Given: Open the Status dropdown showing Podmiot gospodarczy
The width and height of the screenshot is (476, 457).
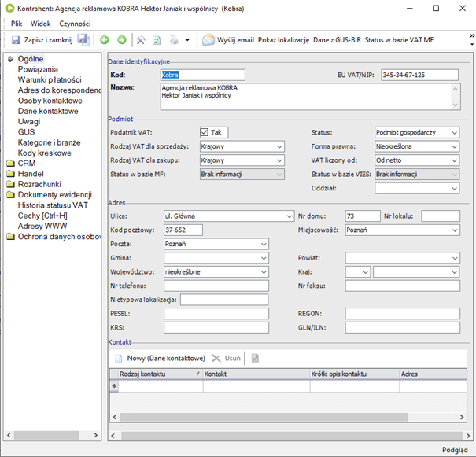Looking at the screenshot, I should point(417,133).
